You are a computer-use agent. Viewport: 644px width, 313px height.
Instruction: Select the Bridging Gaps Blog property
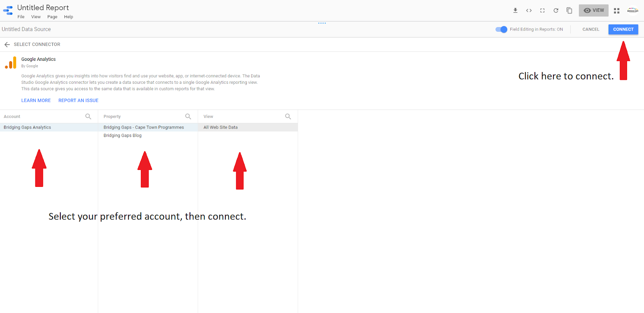click(x=148, y=135)
